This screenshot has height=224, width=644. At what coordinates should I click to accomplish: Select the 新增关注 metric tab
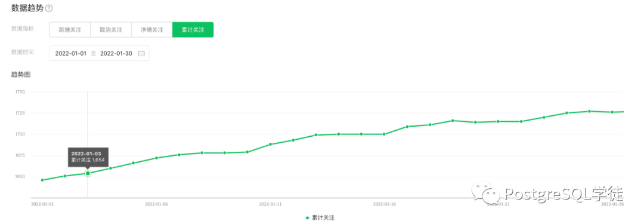[x=70, y=30]
